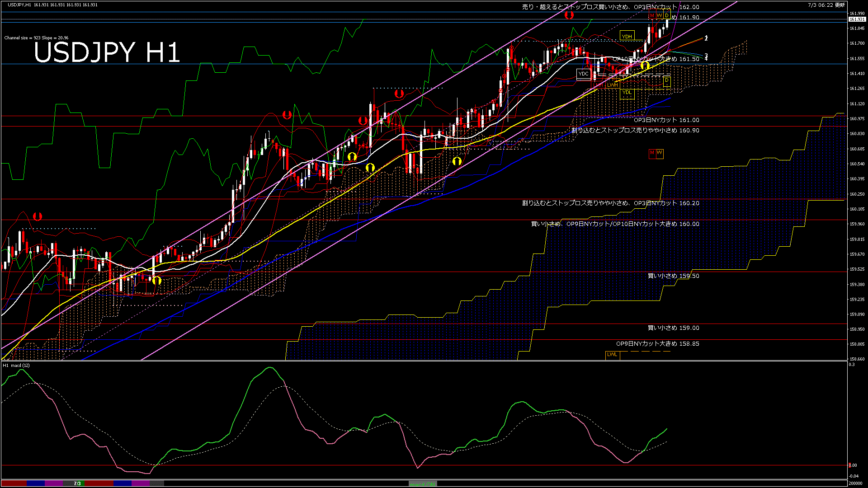Click the 160.250 price scale value

pyautogui.click(x=857, y=194)
